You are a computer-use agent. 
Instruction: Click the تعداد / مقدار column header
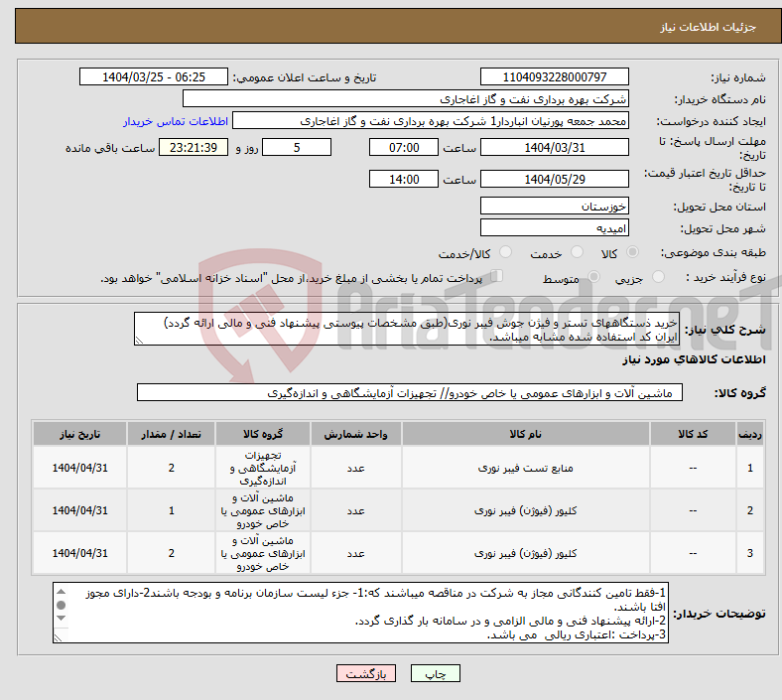(171, 434)
